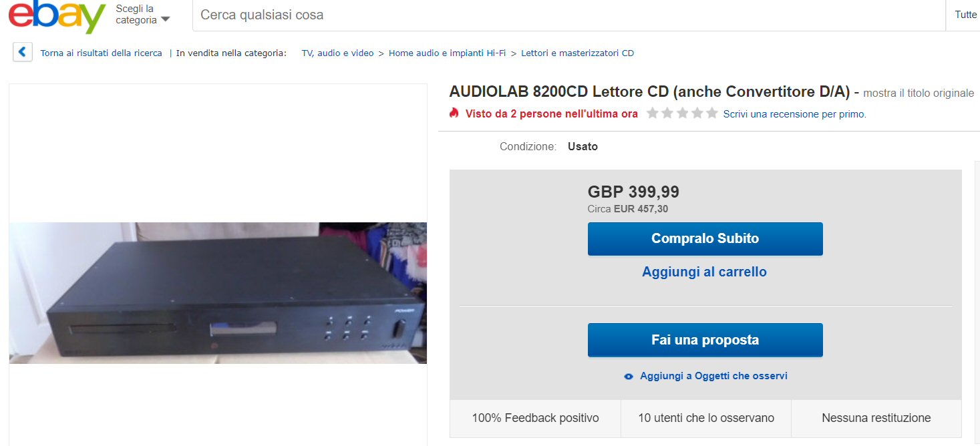This screenshot has height=446, width=980.
Task: Click the eye icon beside Aggiungi a Oggetti
Action: [628, 377]
